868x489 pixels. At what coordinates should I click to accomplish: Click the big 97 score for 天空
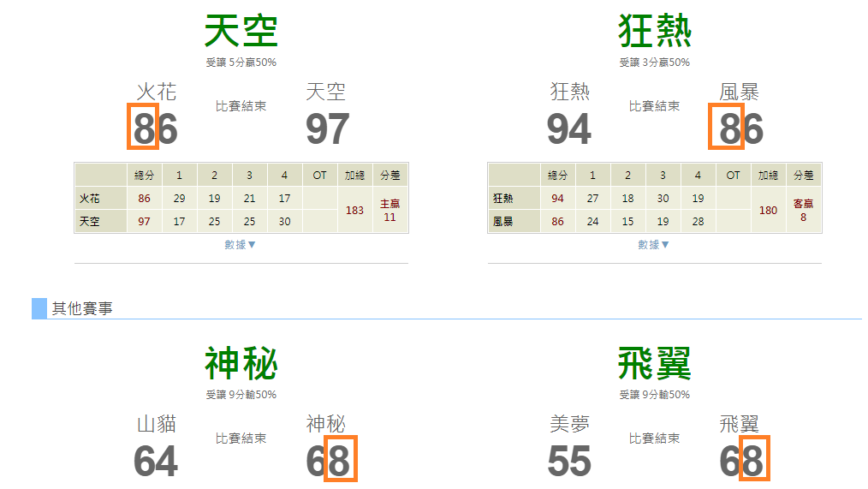click(327, 129)
